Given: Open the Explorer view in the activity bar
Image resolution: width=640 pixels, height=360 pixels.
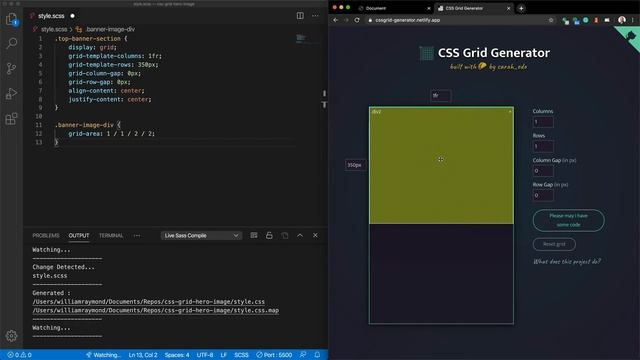Looking at the screenshot, I should tap(11, 19).
